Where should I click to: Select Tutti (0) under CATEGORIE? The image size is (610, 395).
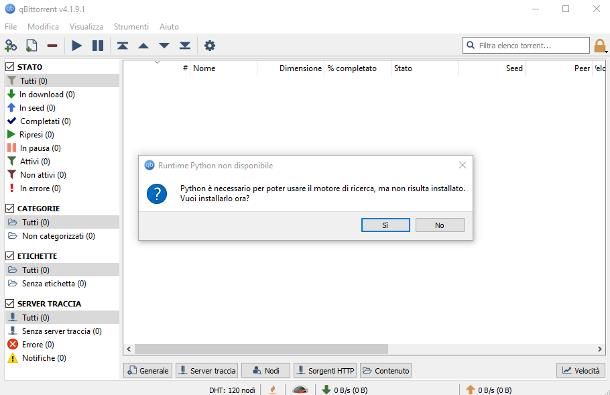point(62,222)
